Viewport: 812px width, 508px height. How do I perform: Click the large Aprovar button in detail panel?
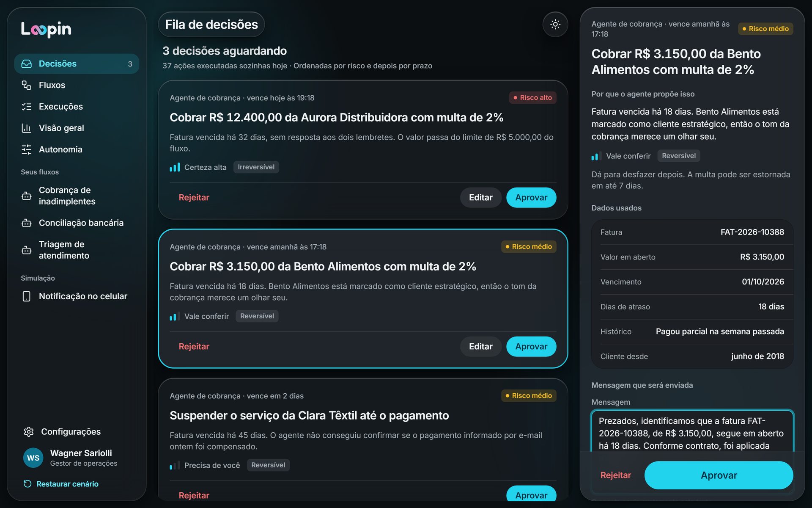(x=719, y=475)
